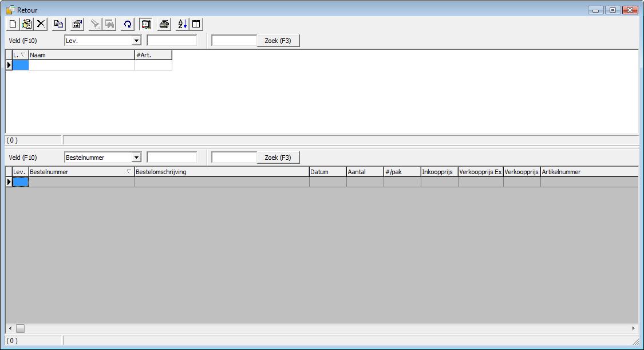
Task: Sort by the Naam column header
Action: click(x=81, y=55)
